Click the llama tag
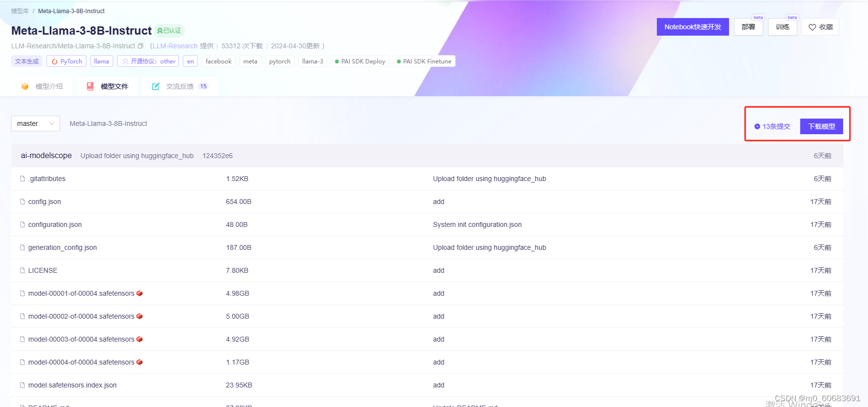This screenshot has width=868, height=407. pos(101,61)
